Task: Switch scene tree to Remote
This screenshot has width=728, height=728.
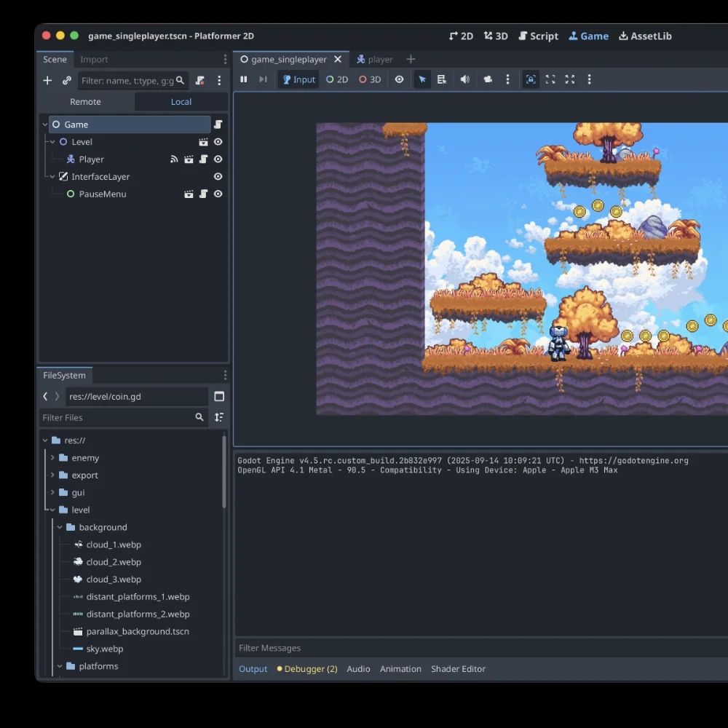Action: 85,102
